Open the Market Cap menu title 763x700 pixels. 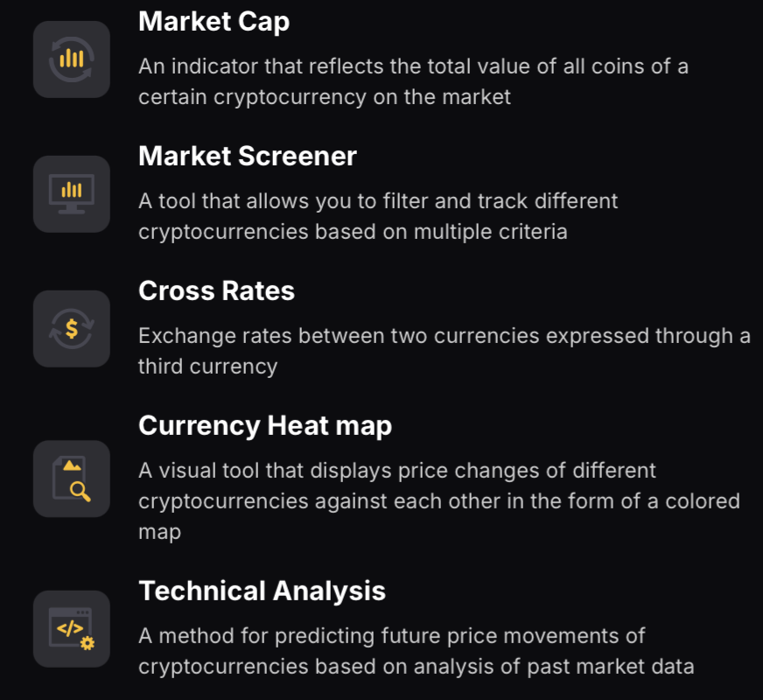point(213,22)
